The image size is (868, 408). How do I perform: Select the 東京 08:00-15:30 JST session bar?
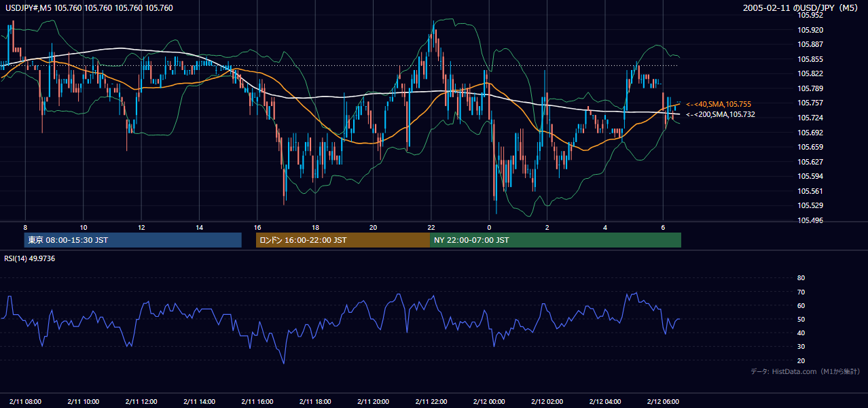pos(133,240)
